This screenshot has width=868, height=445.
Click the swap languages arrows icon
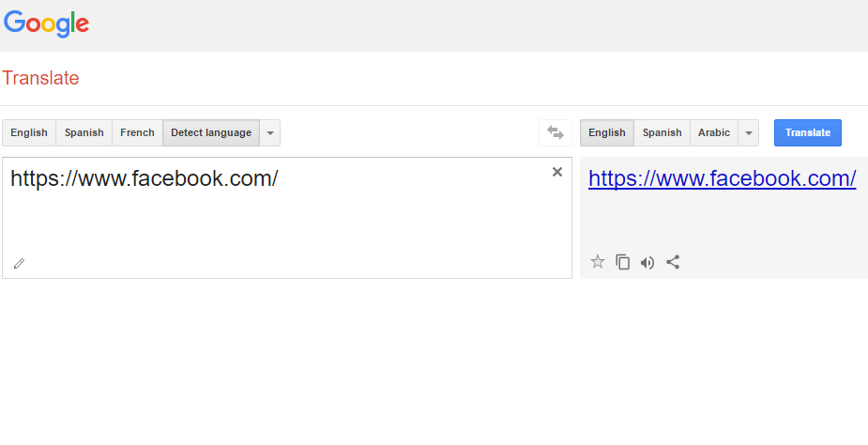556,133
